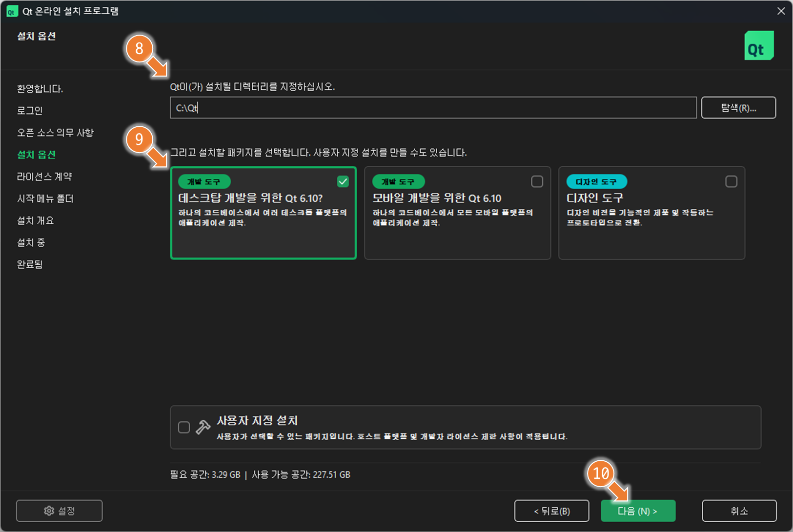The image size is (793, 532).
Task: Click the 개발 도구 tag on desktop card
Action: pyautogui.click(x=204, y=181)
